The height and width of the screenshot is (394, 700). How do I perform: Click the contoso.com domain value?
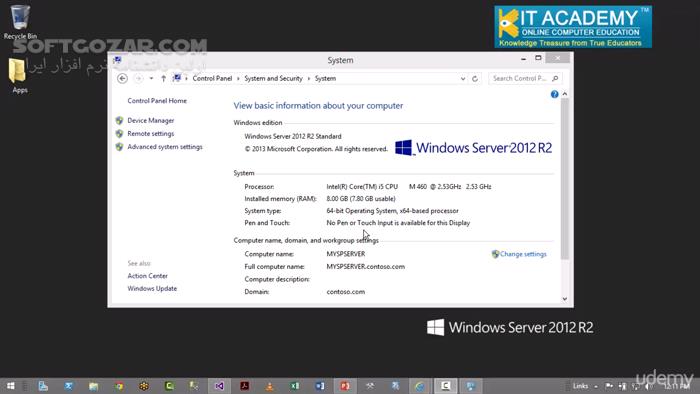point(346,292)
